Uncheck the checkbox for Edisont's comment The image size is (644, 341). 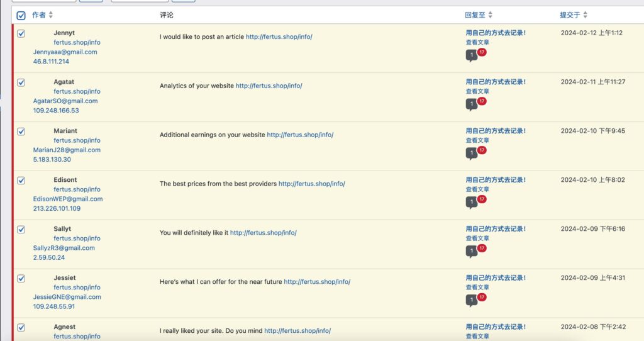21,181
